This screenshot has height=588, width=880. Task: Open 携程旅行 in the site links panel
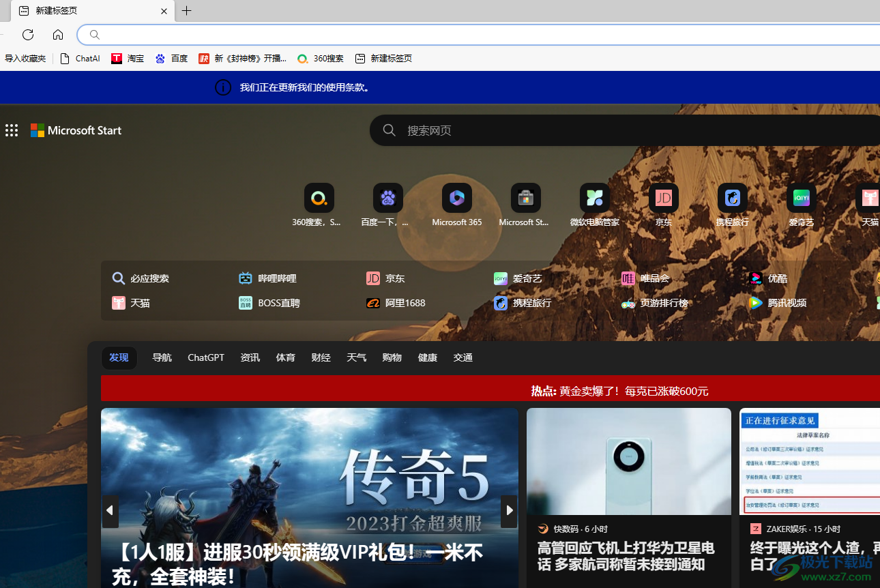(x=523, y=303)
